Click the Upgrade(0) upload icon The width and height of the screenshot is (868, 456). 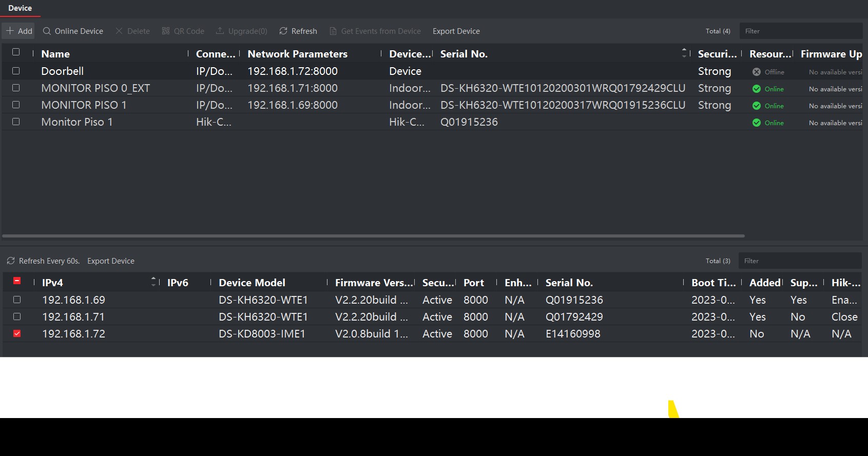(220, 31)
